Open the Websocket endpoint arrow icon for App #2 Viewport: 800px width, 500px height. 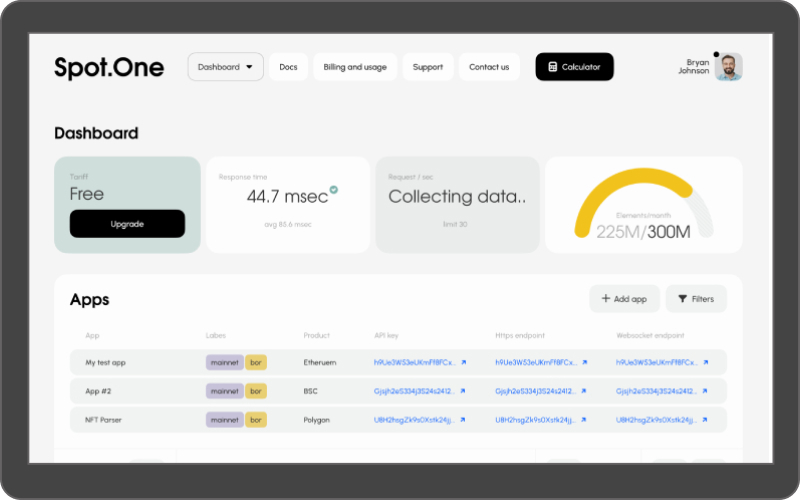705,391
